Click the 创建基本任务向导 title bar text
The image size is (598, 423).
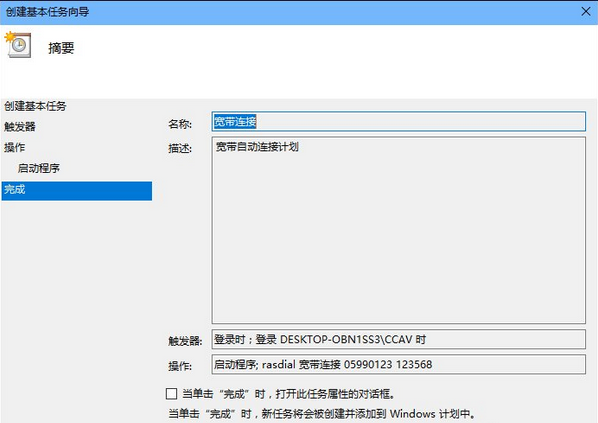coord(47,12)
